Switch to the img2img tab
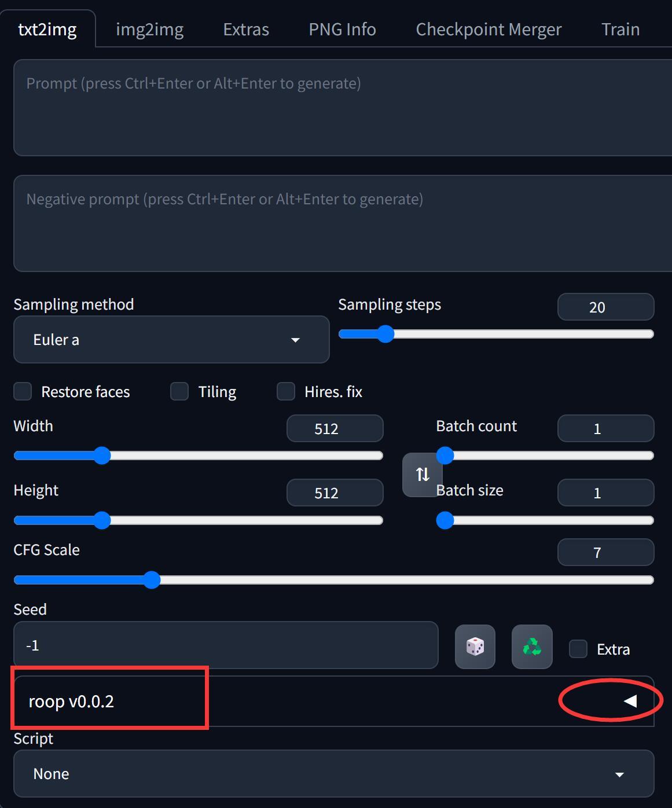 150,29
